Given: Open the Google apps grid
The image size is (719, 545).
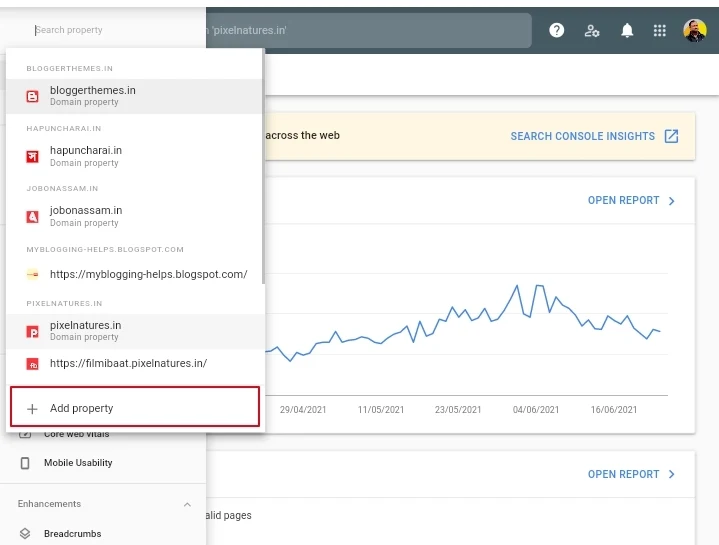Looking at the screenshot, I should (x=659, y=30).
